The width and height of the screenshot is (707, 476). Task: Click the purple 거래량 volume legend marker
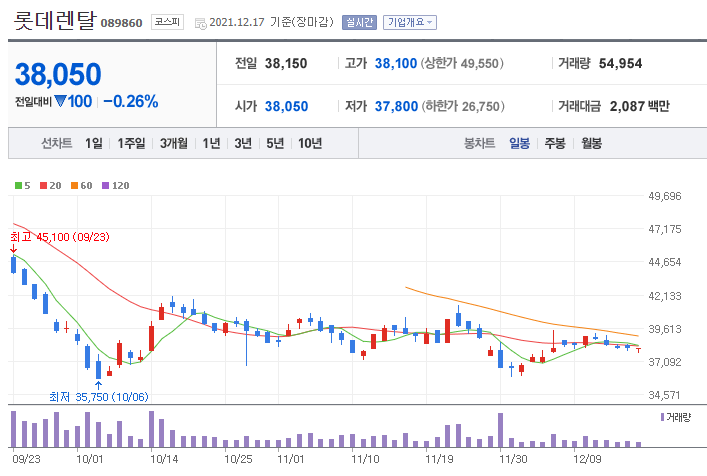662,417
